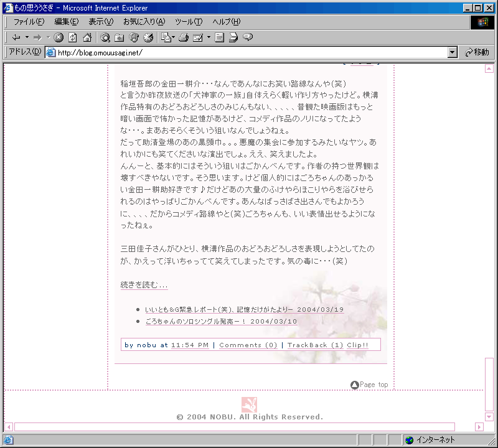
Task: Print the page with the printer icon
Action: click(184, 37)
